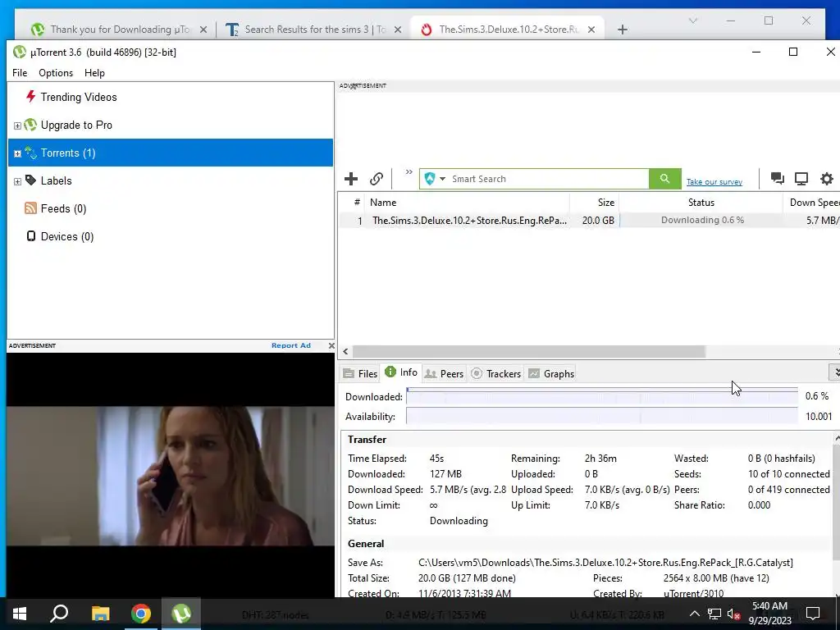840x630 pixels.
Task: Switch to the Graphs tab
Action: point(551,373)
